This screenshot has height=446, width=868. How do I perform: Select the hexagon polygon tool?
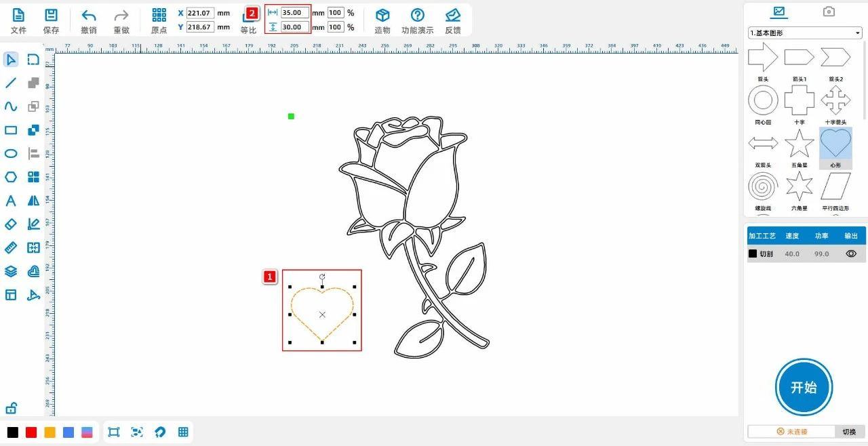point(11,177)
